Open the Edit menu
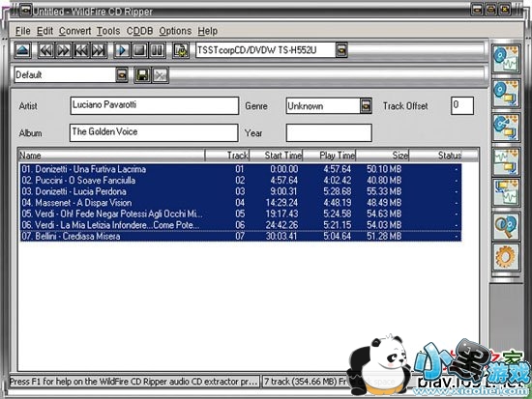532x399 pixels. tap(44, 31)
